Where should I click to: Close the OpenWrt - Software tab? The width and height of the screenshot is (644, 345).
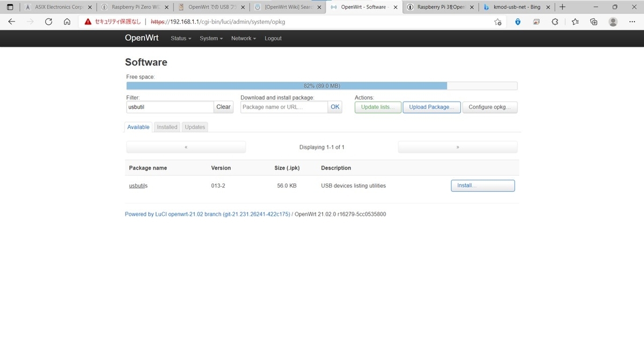(396, 7)
